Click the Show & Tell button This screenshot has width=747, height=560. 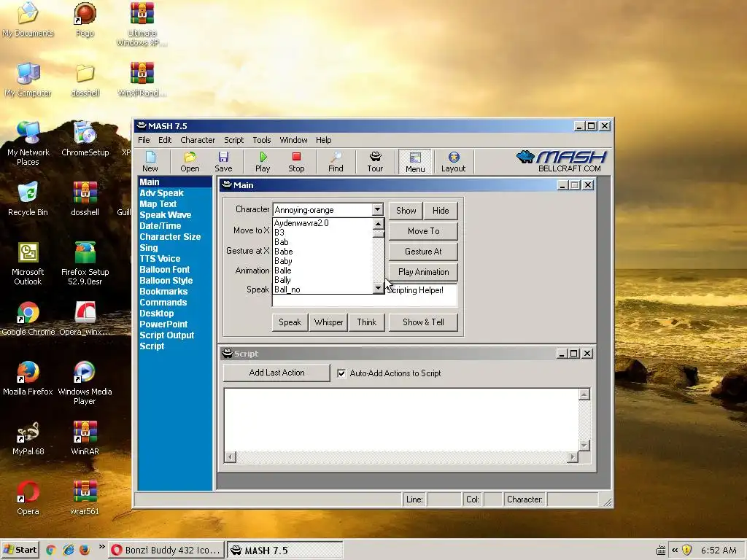(x=424, y=322)
